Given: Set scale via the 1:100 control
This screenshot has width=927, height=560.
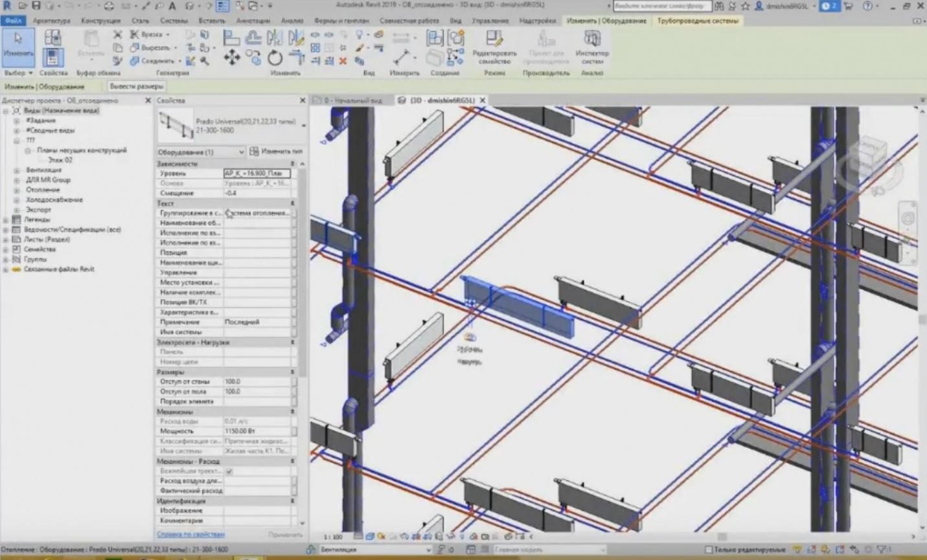Looking at the screenshot, I should pyautogui.click(x=332, y=537).
